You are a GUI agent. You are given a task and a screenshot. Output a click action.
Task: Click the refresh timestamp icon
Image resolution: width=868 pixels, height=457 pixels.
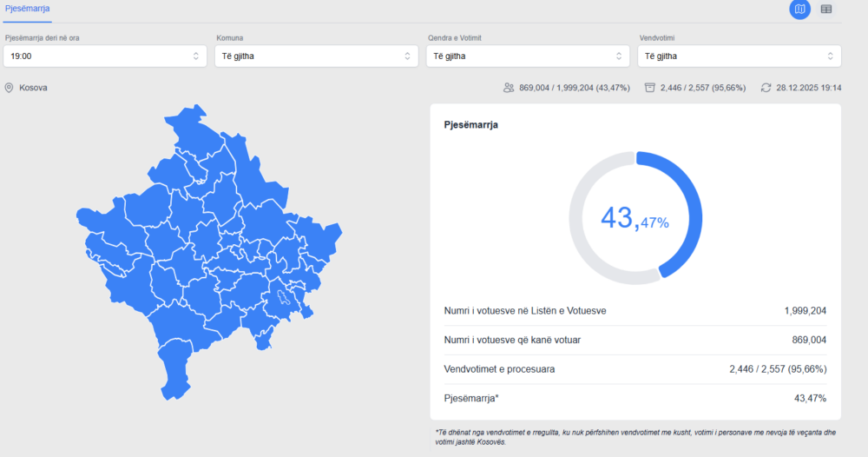[766, 88]
